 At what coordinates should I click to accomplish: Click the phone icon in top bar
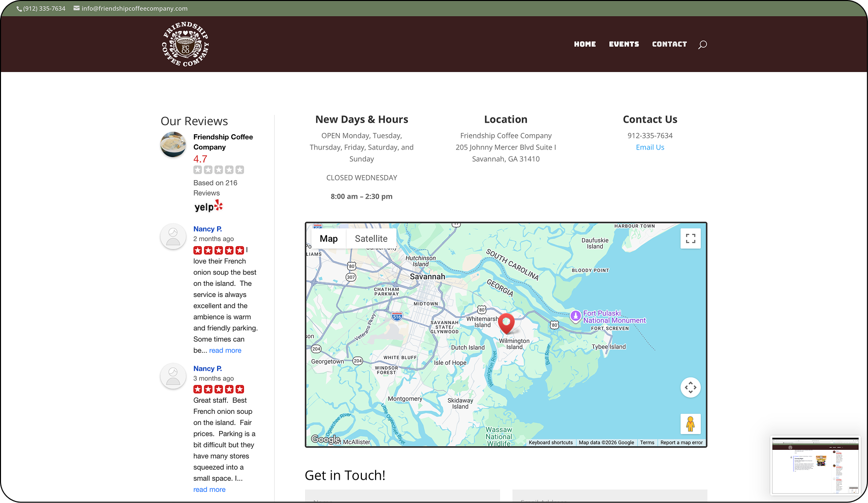click(x=19, y=9)
